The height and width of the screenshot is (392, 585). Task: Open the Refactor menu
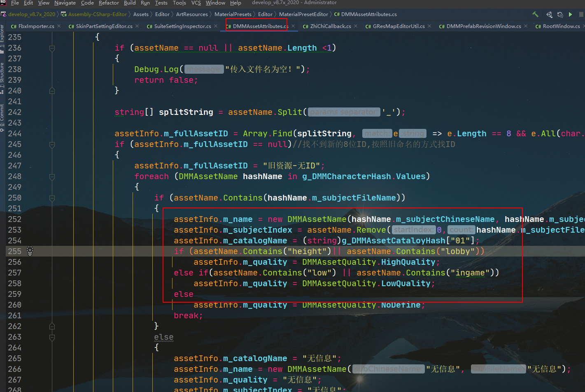(109, 2)
